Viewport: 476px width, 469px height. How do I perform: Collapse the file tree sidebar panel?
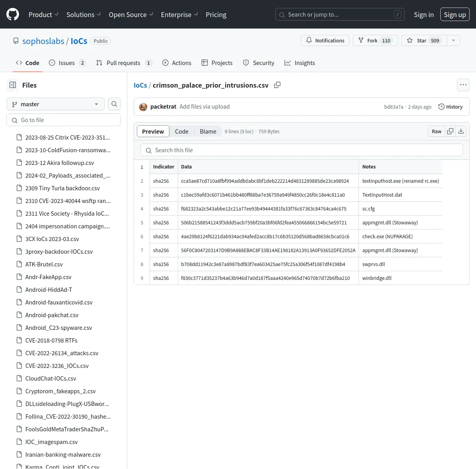pyautogui.click(x=13, y=85)
